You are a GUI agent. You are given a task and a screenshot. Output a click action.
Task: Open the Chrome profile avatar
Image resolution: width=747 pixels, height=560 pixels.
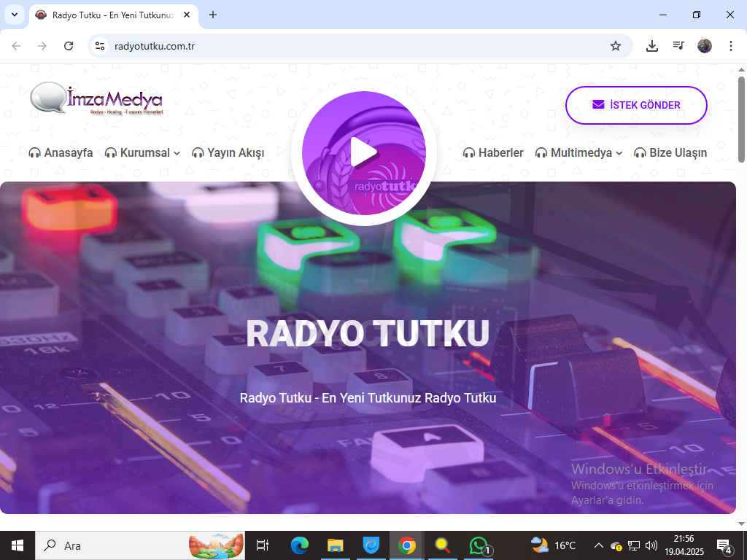pyautogui.click(x=705, y=46)
